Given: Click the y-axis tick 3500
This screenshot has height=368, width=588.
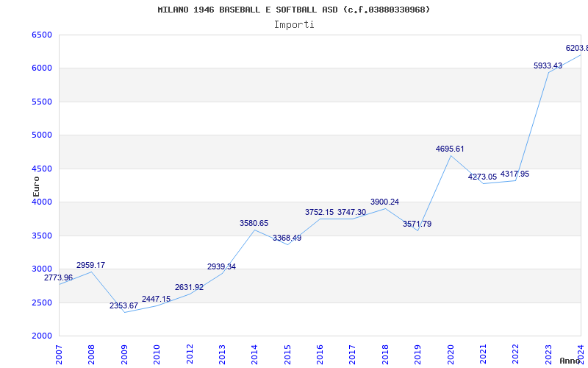Looking at the screenshot, I should click(42, 236).
